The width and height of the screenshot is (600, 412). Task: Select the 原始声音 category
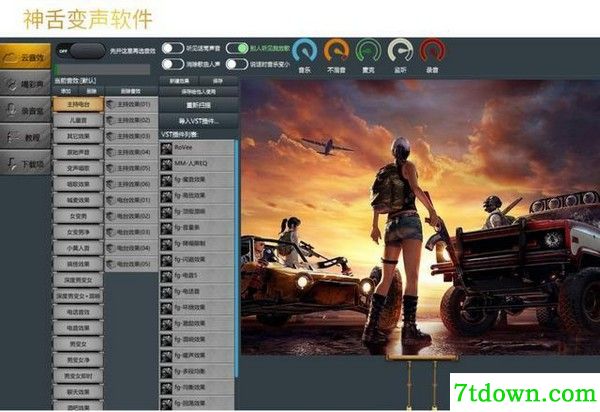78,152
